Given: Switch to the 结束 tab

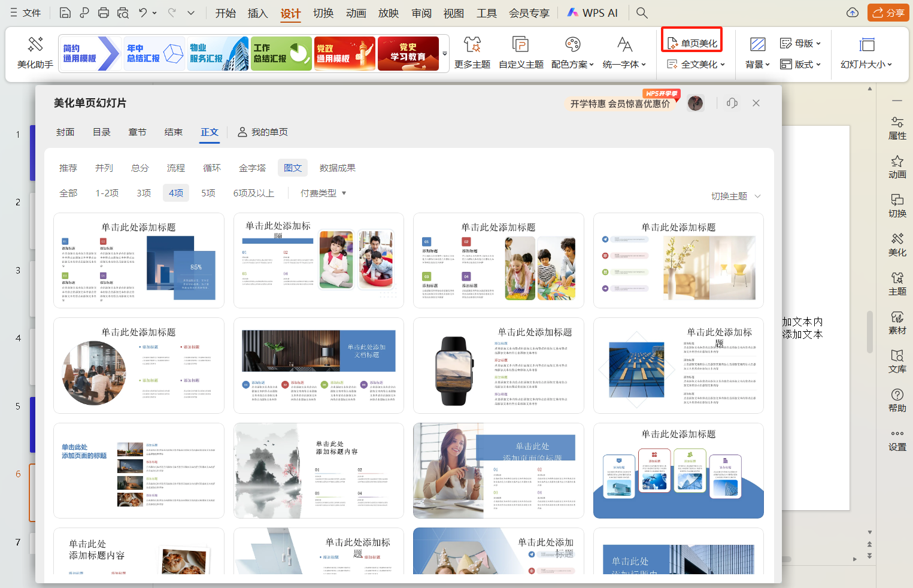Looking at the screenshot, I should 174,132.
